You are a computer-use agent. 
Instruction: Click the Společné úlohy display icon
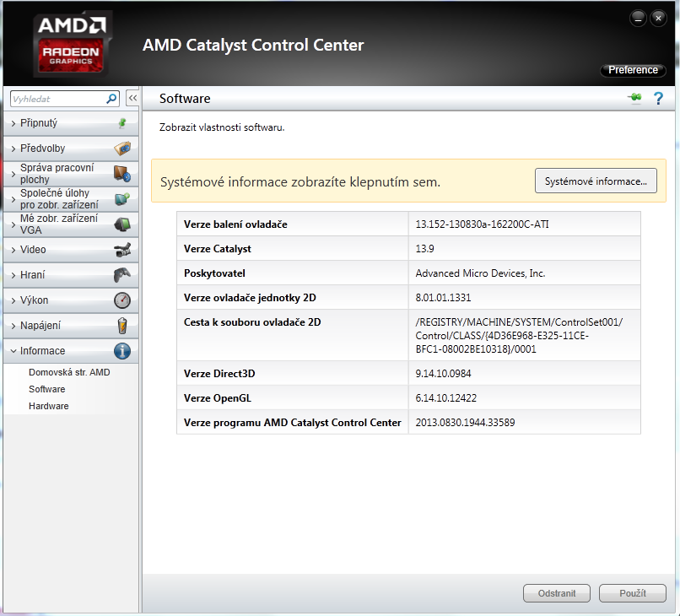pos(122,198)
